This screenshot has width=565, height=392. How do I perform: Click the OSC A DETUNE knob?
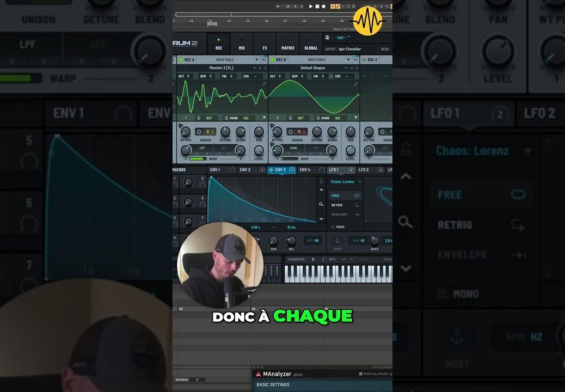[x=225, y=132]
